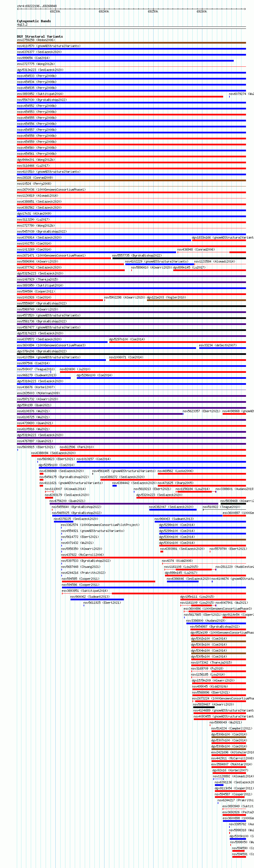Open variant nsv5623357 (Ebert2021)
This screenshot has width=254, height=868.
click(x=201, y=411)
